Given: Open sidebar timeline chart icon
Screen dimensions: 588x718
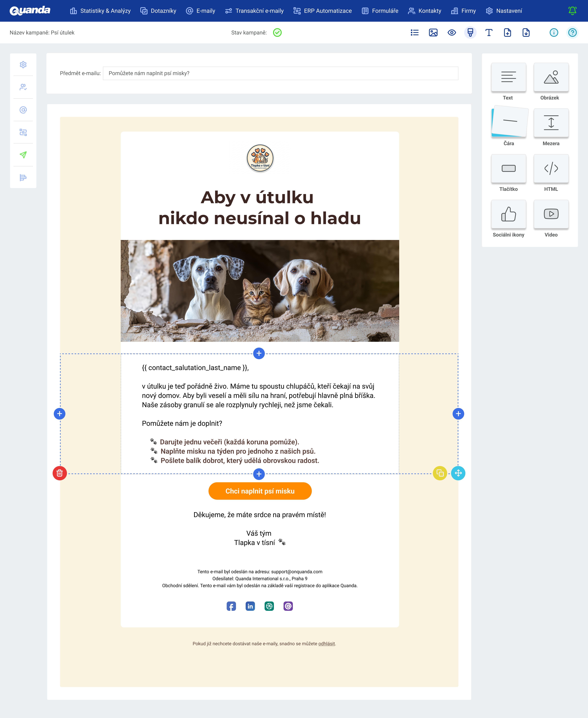Looking at the screenshot, I should coord(23,178).
